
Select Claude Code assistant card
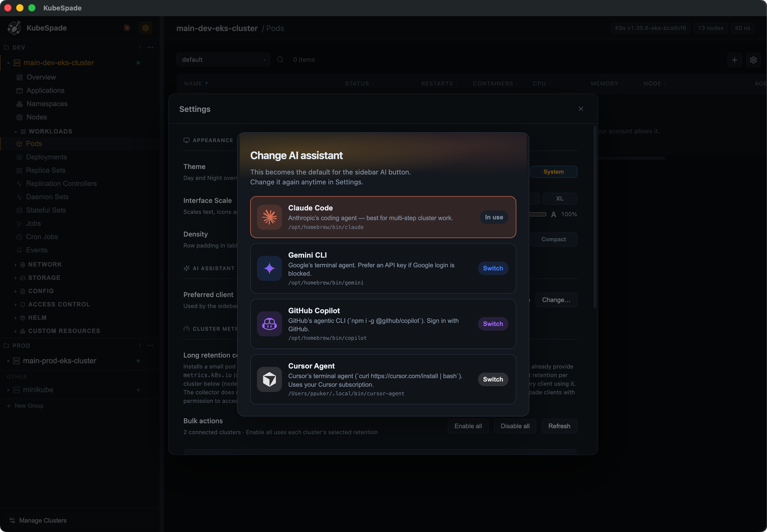[383, 217]
